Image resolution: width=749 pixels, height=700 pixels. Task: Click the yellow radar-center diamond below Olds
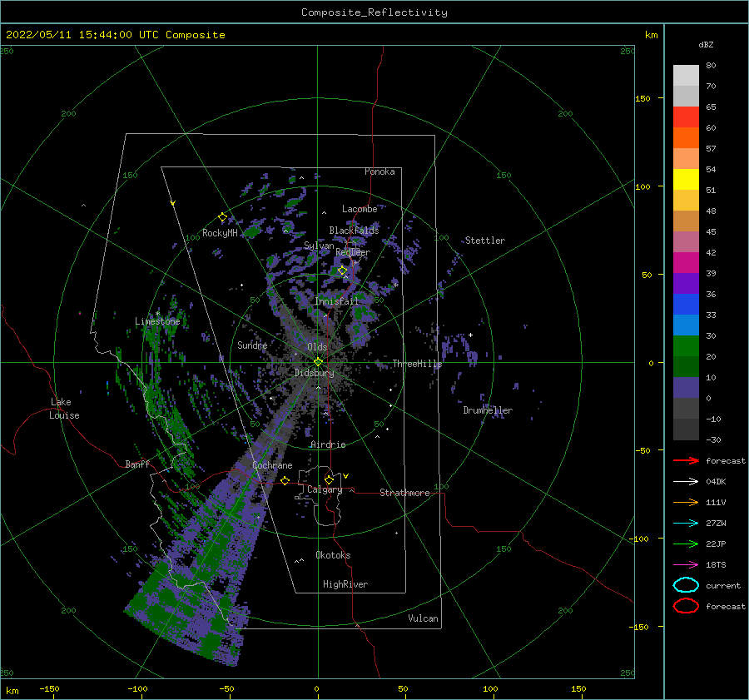click(x=318, y=362)
